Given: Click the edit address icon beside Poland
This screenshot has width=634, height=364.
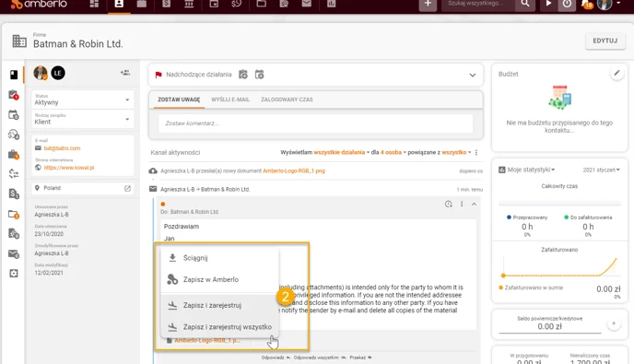Looking at the screenshot, I should [127, 189].
